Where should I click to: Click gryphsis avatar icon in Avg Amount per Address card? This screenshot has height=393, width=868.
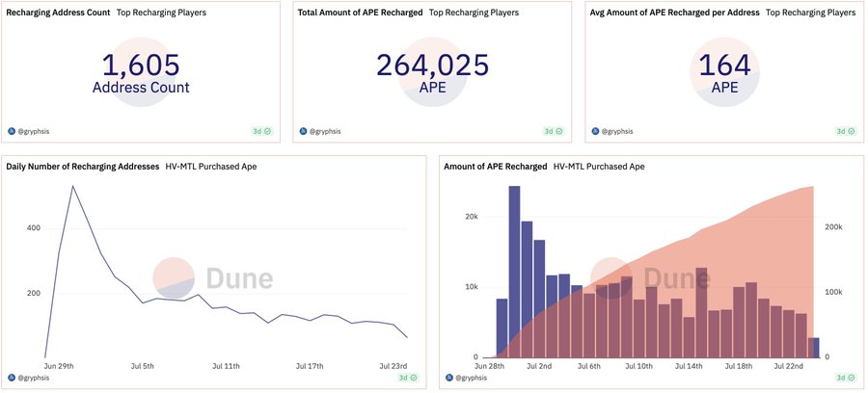(x=596, y=132)
